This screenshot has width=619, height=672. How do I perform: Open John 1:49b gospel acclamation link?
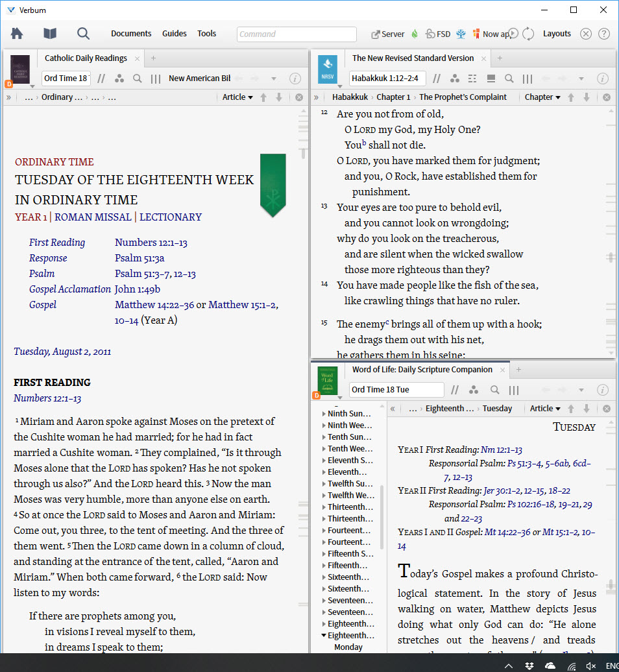pyautogui.click(x=137, y=289)
